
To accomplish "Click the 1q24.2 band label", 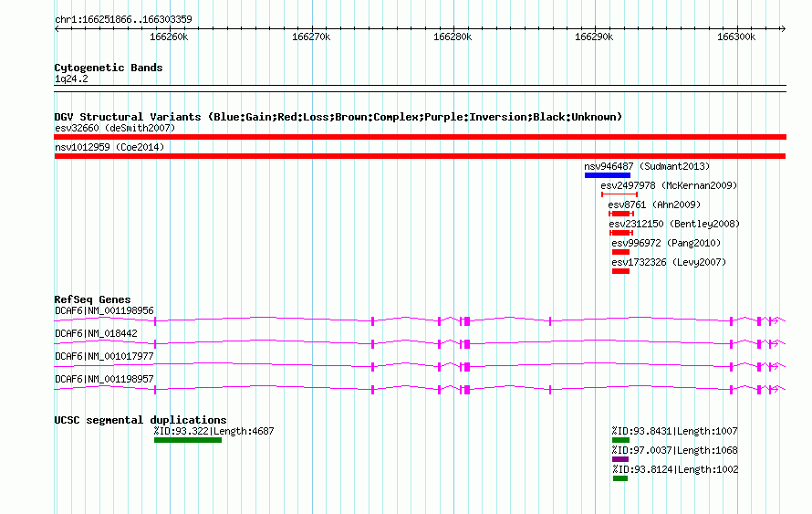I will tap(71, 79).
